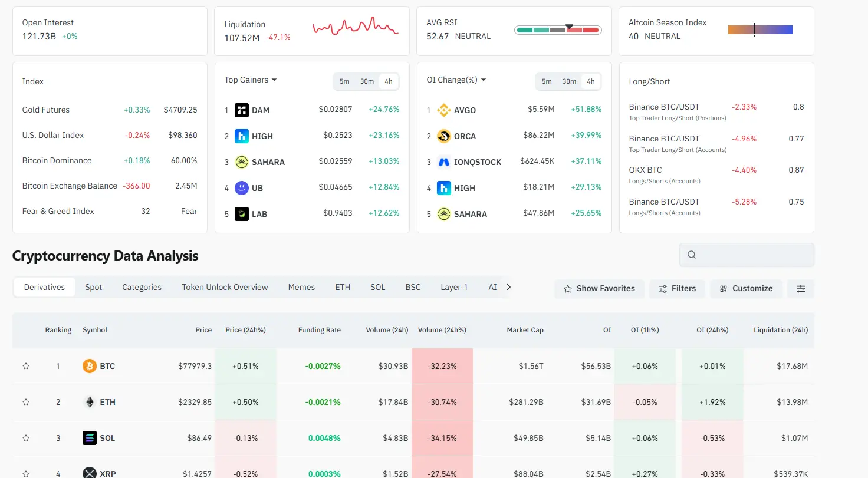This screenshot has width=868, height=478.
Task: Click the Solana logo in the SOL row
Action: [90, 438]
